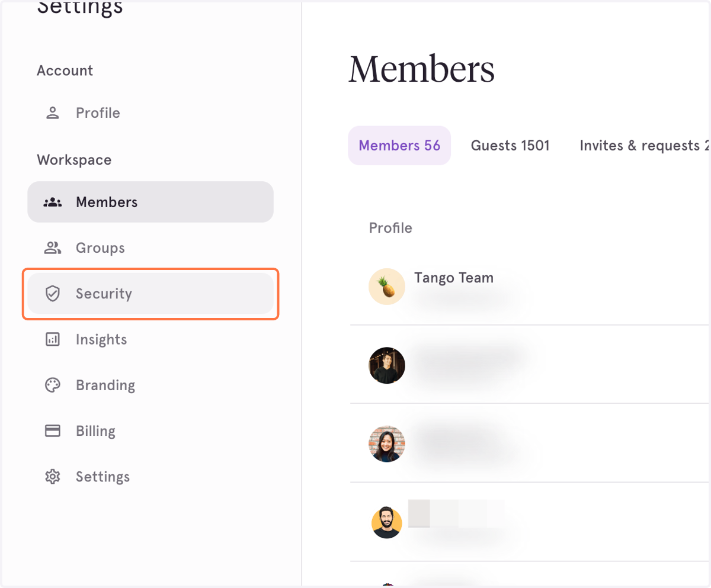Click the Members people icon in sidebar
Viewport: 711px width, 588px height.
(x=53, y=202)
